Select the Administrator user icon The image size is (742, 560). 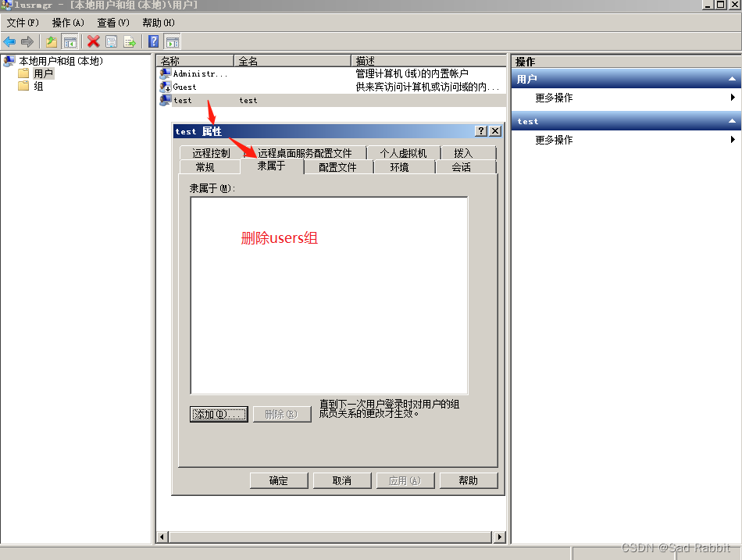[x=165, y=73]
